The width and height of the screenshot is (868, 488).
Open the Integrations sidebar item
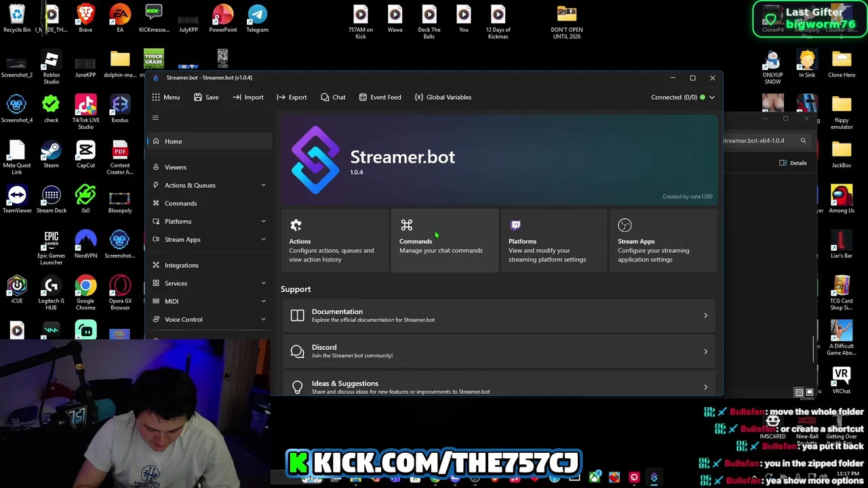click(x=210, y=265)
